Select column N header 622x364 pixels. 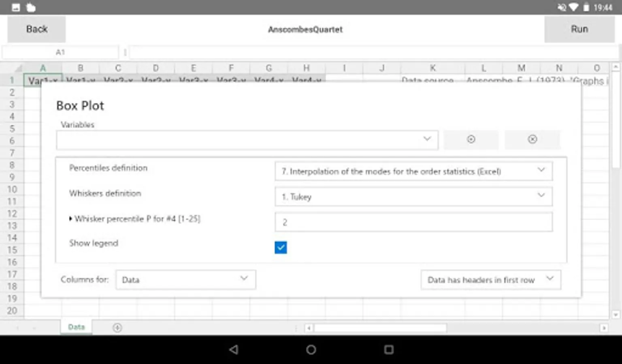pyautogui.click(x=559, y=68)
